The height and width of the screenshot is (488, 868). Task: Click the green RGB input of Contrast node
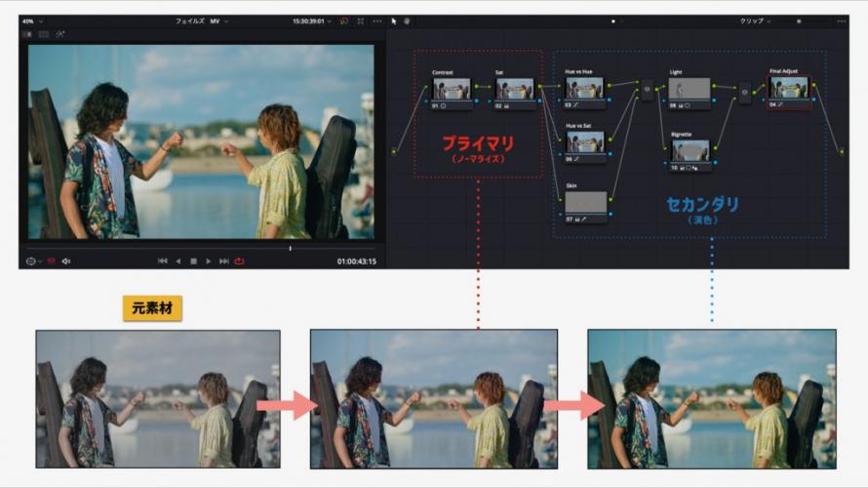coord(426,86)
